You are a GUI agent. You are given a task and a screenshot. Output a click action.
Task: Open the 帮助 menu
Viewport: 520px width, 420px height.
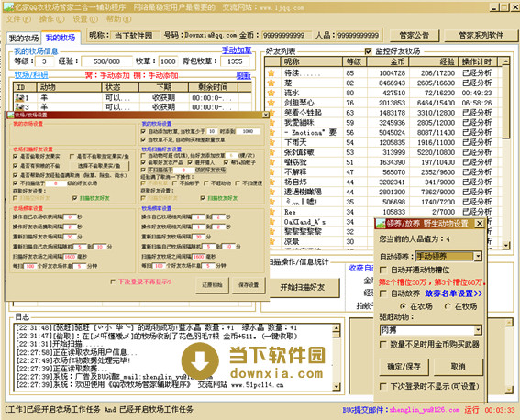coord(118,19)
